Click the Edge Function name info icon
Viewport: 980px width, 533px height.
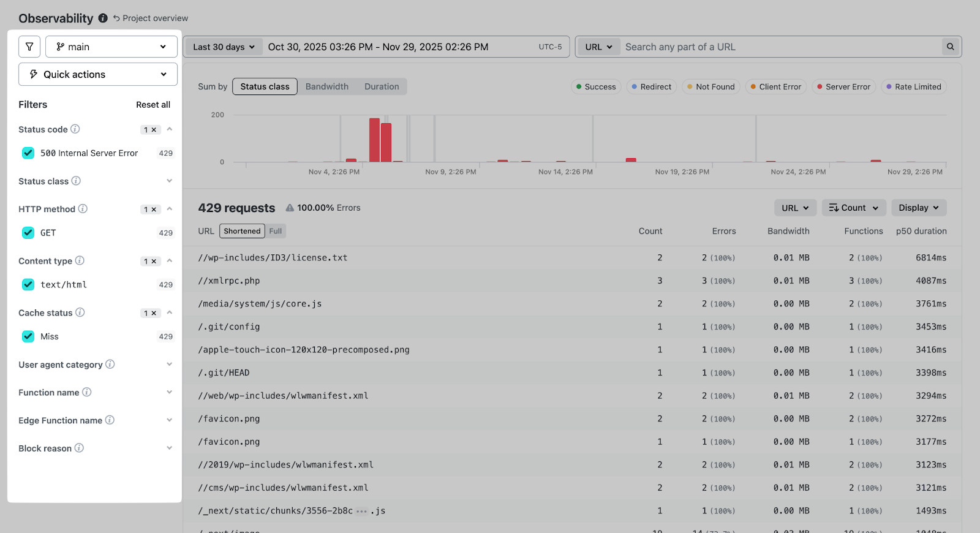pyautogui.click(x=110, y=420)
